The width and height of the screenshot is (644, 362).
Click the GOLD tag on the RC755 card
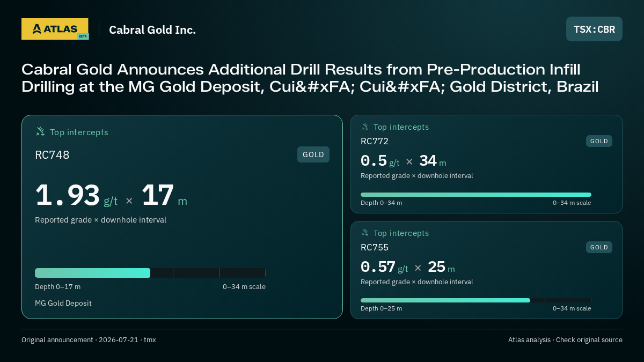pos(599,247)
